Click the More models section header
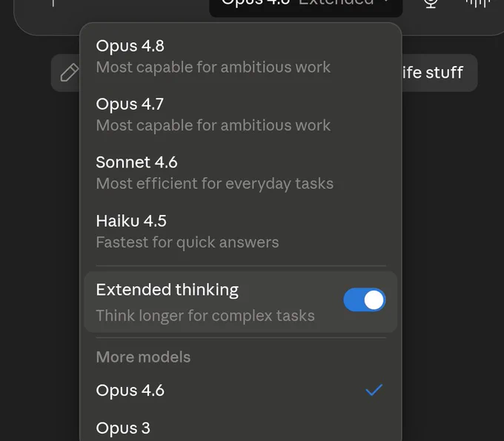Viewport: 504px width, 441px height. coord(143,357)
